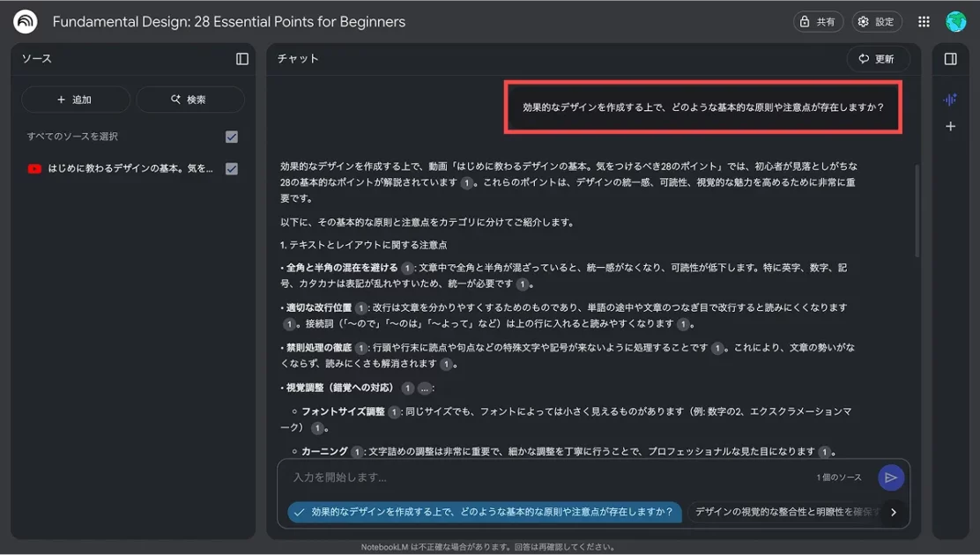This screenshot has height=555, width=980.
Task: Collapse the Sources panel
Action: point(242,59)
